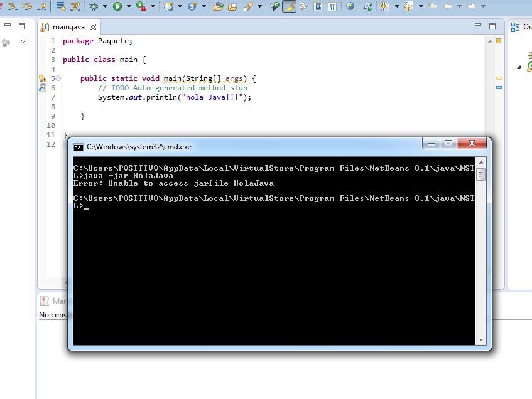Click the 'package Paquete;' code line
The height and width of the screenshot is (399, 532).
98,41
